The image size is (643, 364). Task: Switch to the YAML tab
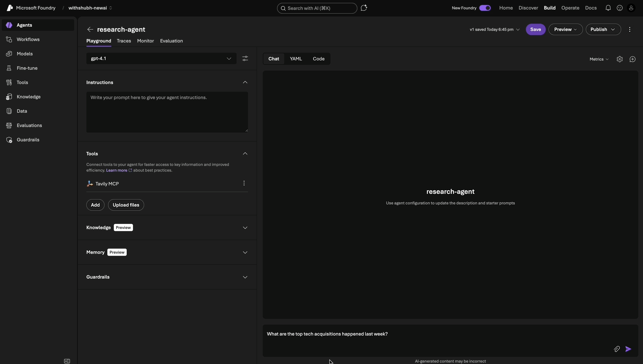[x=296, y=58]
